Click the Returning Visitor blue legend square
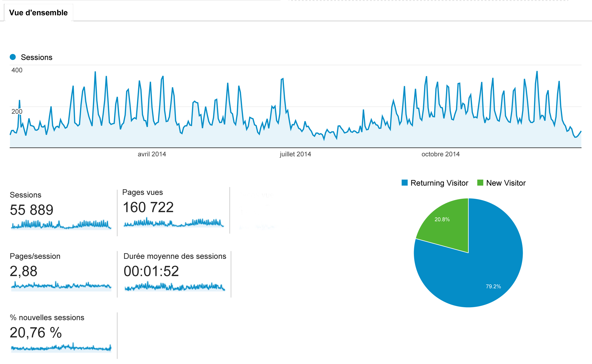Image resolution: width=592 pixels, height=364 pixels. click(405, 183)
